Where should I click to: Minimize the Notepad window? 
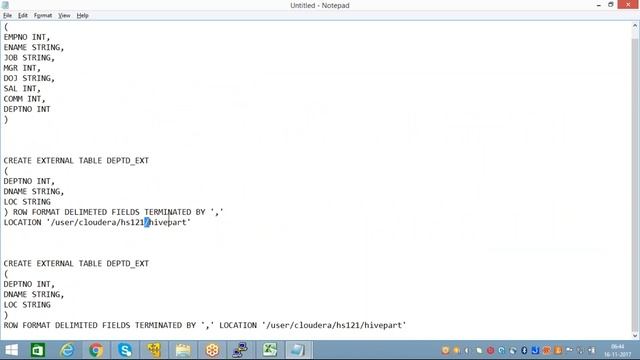[x=598, y=5]
